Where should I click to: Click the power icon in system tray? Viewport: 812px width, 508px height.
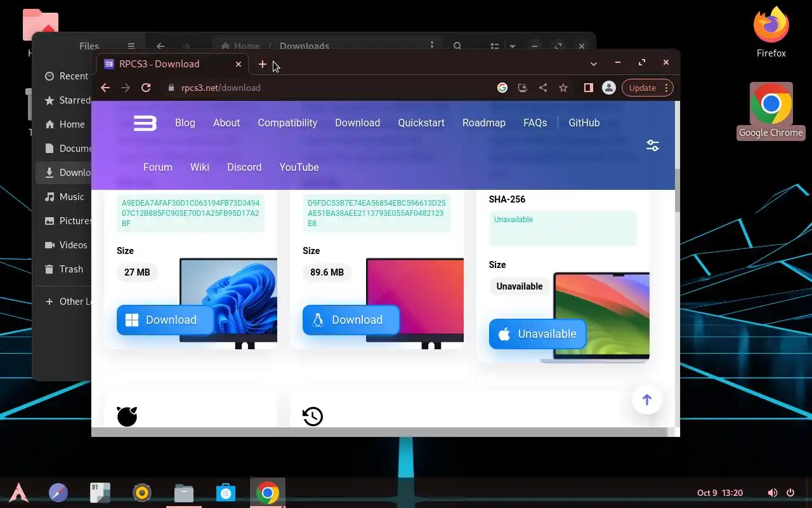click(790, 493)
